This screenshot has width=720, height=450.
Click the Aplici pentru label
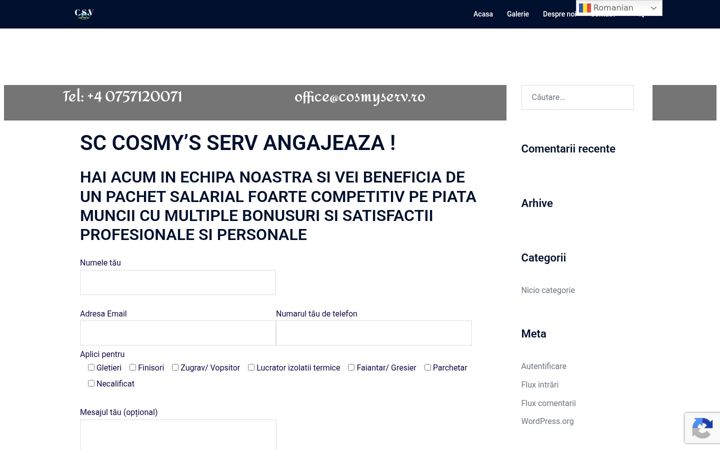pyautogui.click(x=102, y=354)
